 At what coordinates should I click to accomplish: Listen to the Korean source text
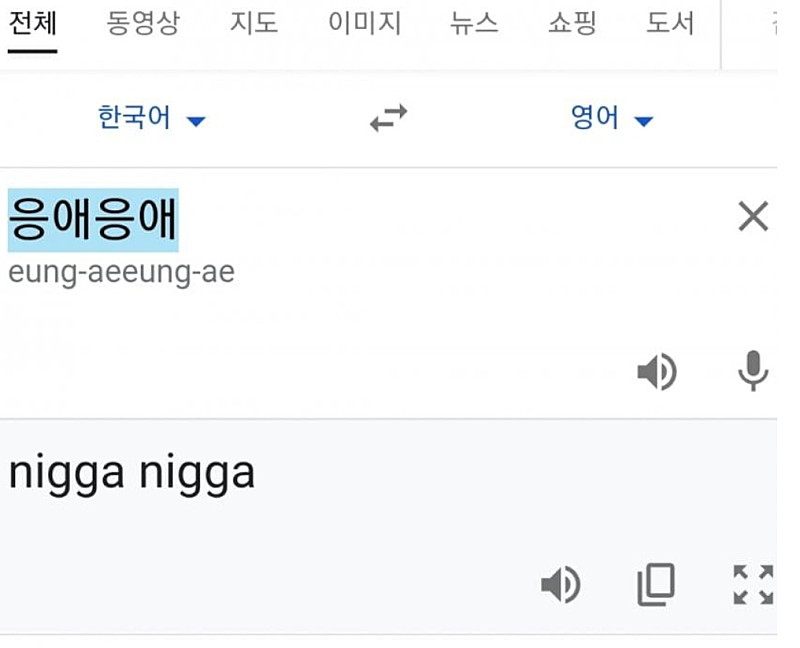[x=657, y=372]
